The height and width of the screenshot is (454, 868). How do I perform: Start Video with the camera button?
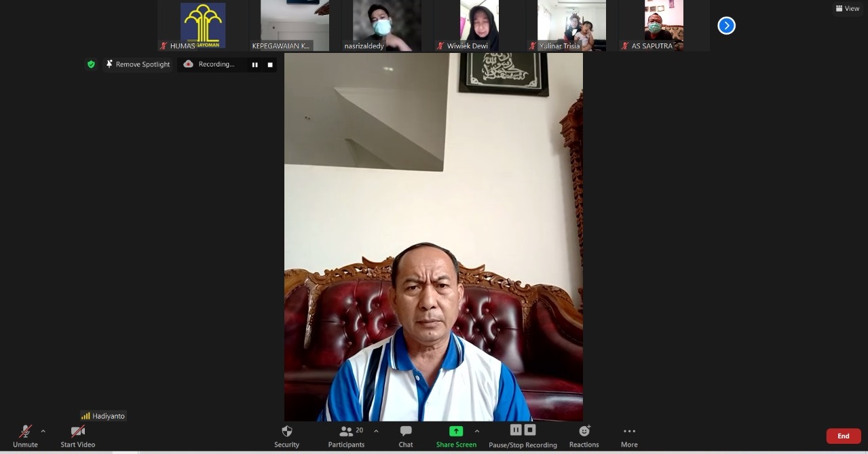click(x=77, y=436)
